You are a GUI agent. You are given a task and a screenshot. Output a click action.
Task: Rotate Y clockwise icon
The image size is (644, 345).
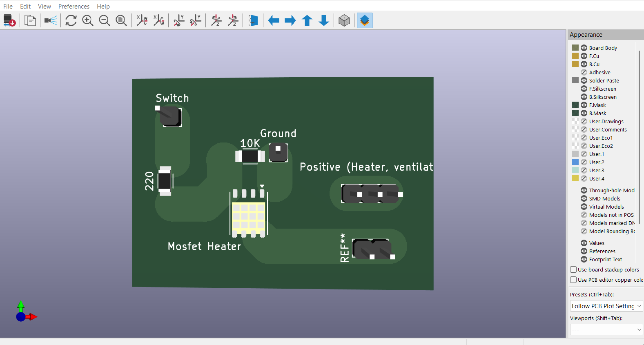(179, 20)
